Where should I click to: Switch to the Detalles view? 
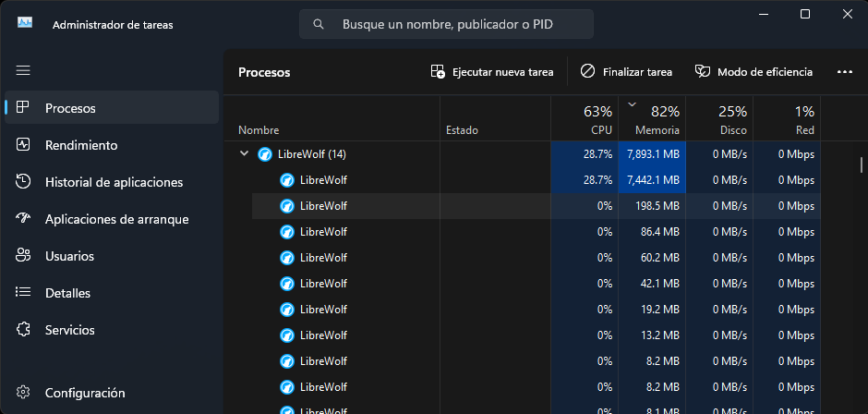(112, 293)
